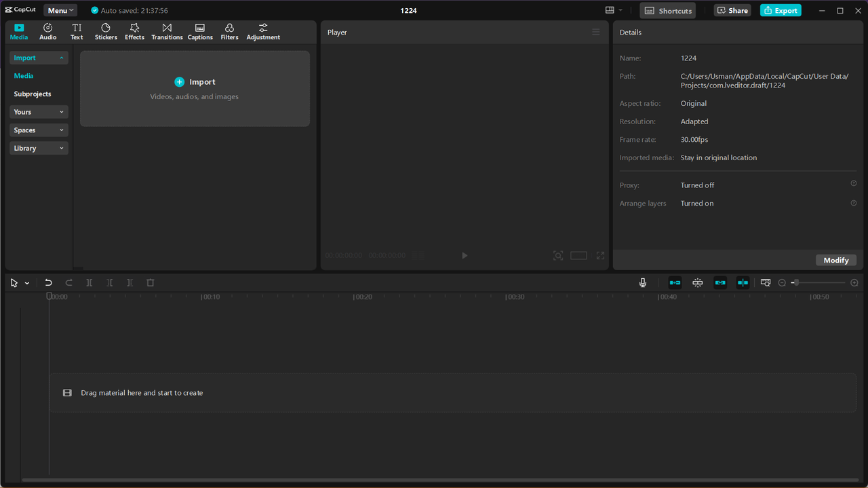The height and width of the screenshot is (488, 868).
Task: Open the Adjustment tab
Action: pos(263,32)
